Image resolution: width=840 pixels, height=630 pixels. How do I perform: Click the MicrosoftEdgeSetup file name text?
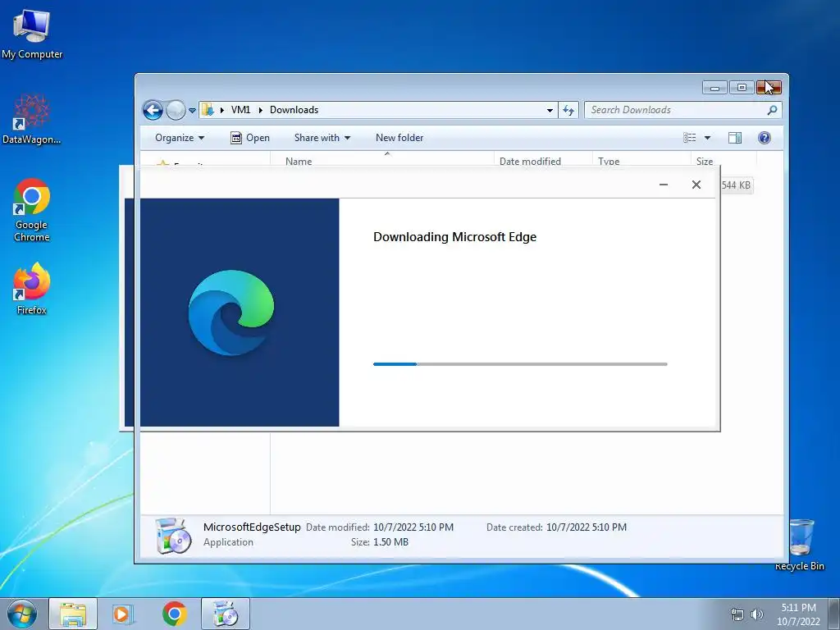[252, 527]
